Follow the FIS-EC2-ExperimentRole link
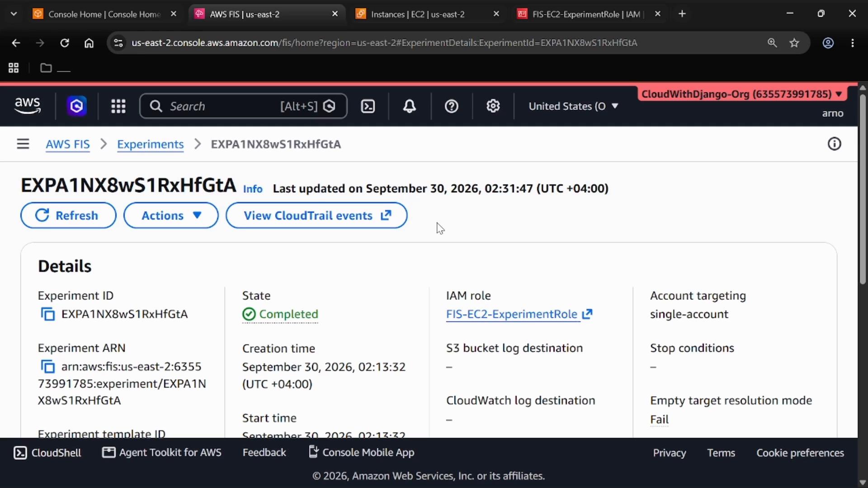The width and height of the screenshot is (868, 488). [x=519, y=314]
